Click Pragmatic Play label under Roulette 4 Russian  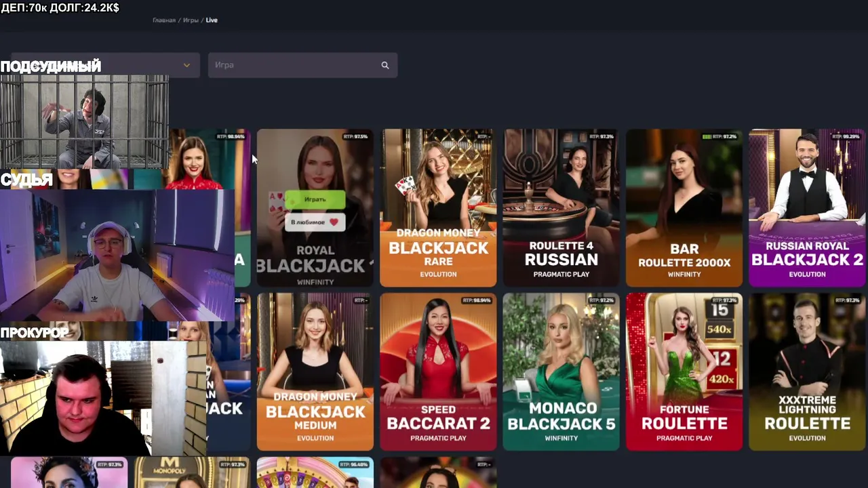(x=561, y=274)
